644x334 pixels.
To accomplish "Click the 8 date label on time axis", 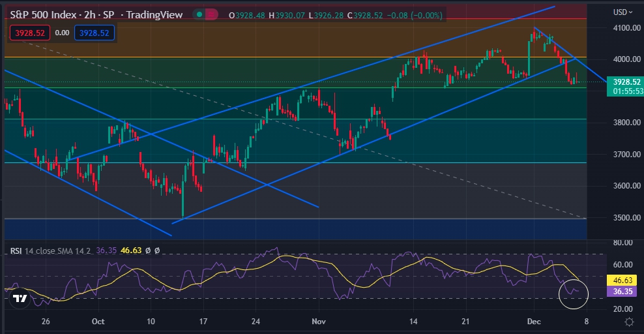I will [x=587, y=321].
